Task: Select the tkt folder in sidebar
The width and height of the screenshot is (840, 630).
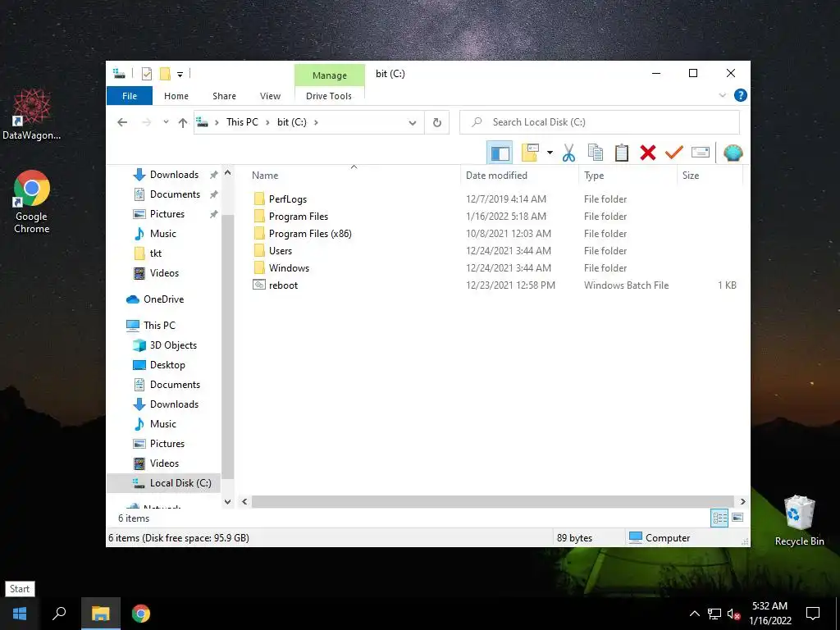Action: pos(155,253)
